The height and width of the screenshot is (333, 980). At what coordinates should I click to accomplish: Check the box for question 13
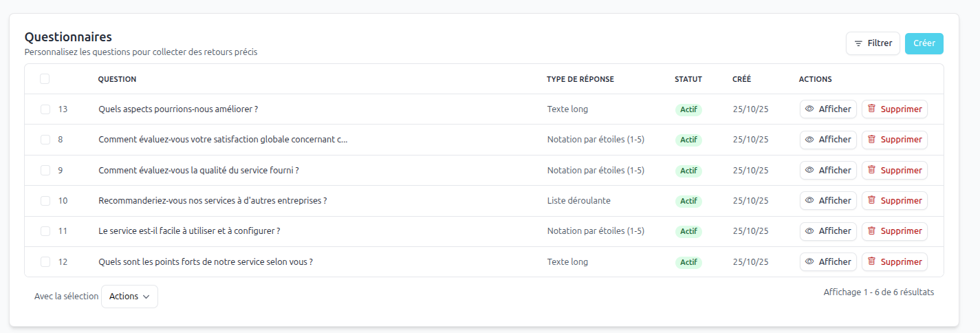(x=45, y=109)
